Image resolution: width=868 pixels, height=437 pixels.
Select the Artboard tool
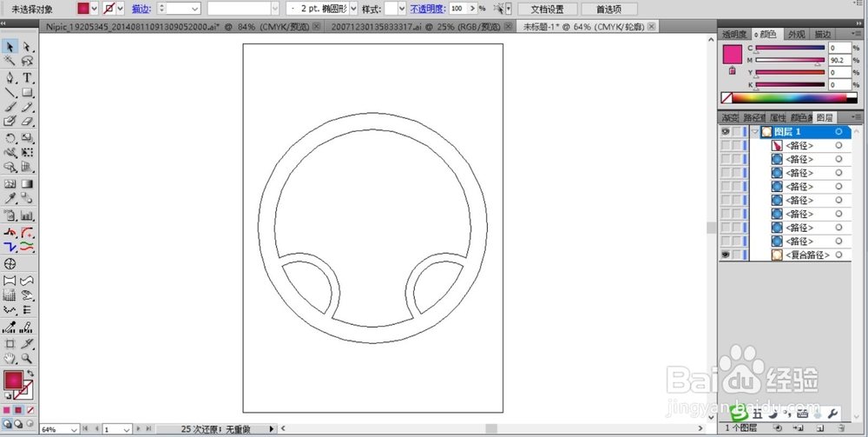tap(10, 343)
